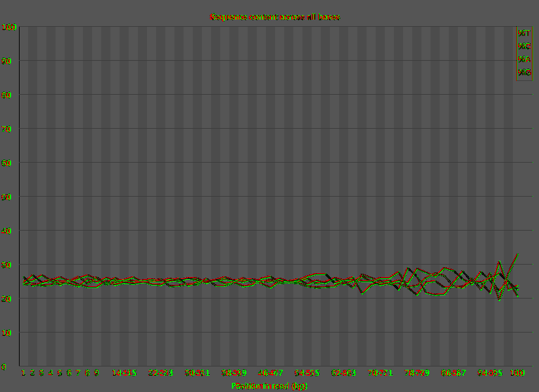Click the y-axis tick label 10
The width and height of the screenshot is (539, 392).
tap(7, 333)
